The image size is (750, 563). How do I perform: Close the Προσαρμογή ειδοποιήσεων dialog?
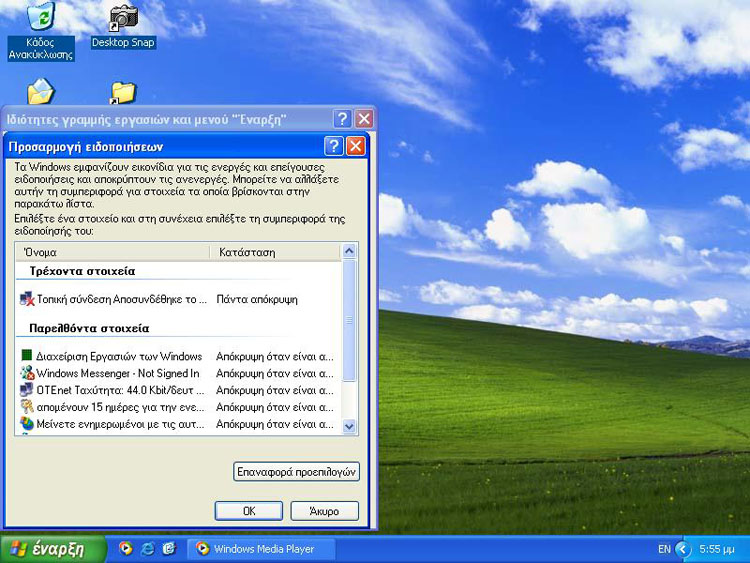355,146
